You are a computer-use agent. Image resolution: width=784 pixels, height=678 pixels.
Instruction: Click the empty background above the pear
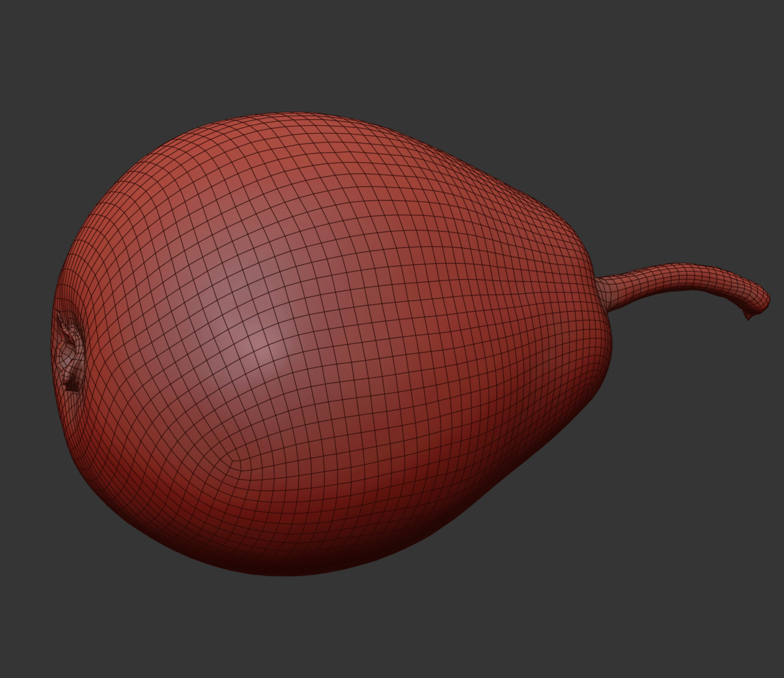click(352, 53)
